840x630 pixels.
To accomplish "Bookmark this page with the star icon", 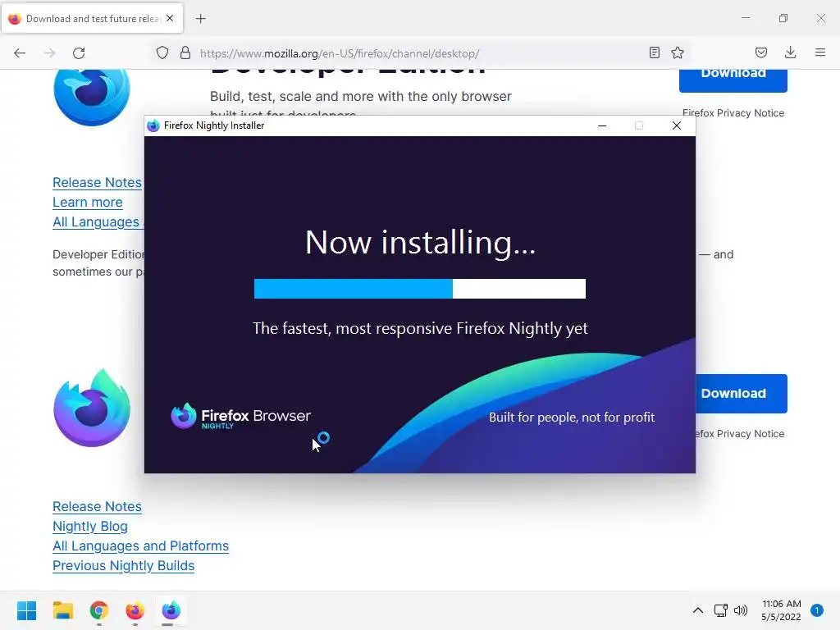I will click(x=678, y=52).
